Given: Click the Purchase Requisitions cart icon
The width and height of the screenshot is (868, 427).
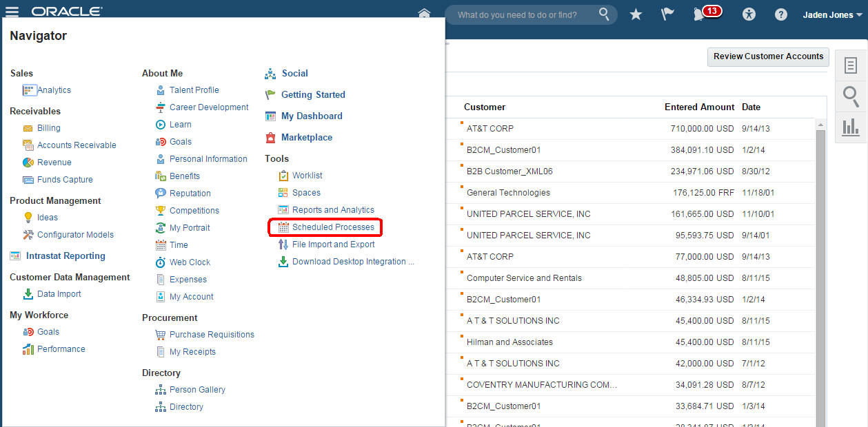Looking at the screenshot, I should click(x=161, y=335).
